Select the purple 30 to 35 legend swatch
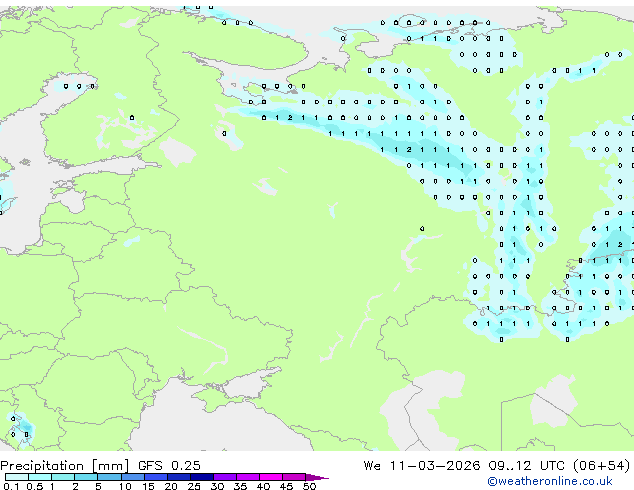Screen dimensions: 634x490 coord(225,477)
